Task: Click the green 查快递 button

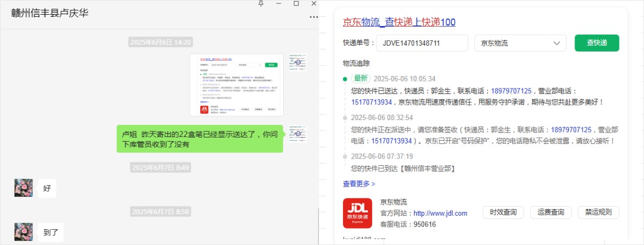Action: click(597, 43)
